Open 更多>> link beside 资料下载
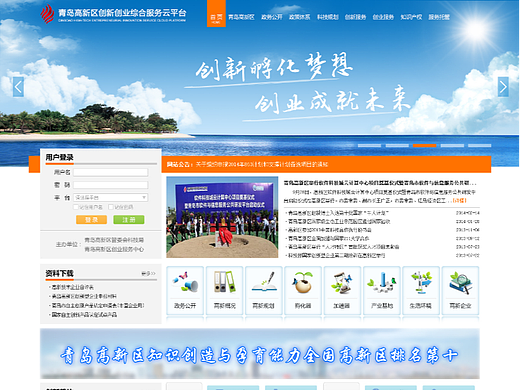This screenshot has height=390, width=520. [x=148, y=273]
